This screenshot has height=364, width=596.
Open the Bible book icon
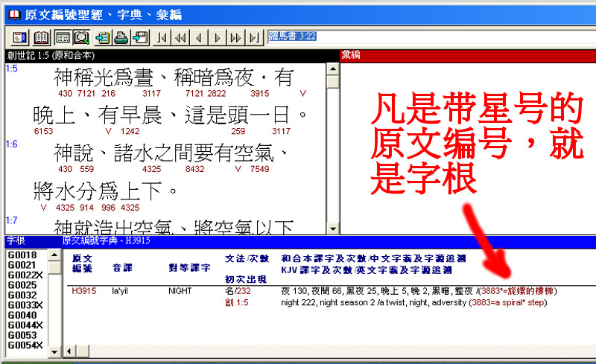point(41,37)
